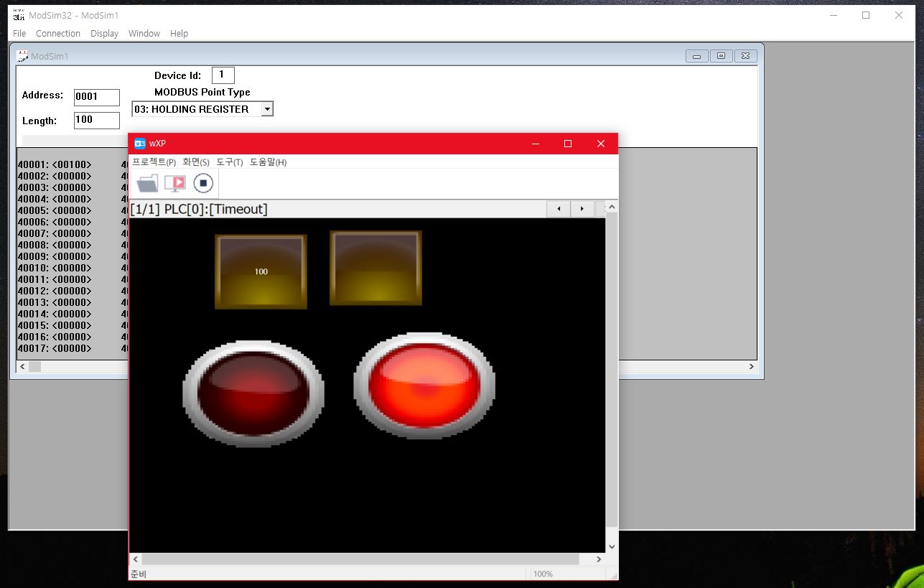Screen dimensions: 924x588
Task: Select register 40001 value entry
Action: tap(55, 164)
